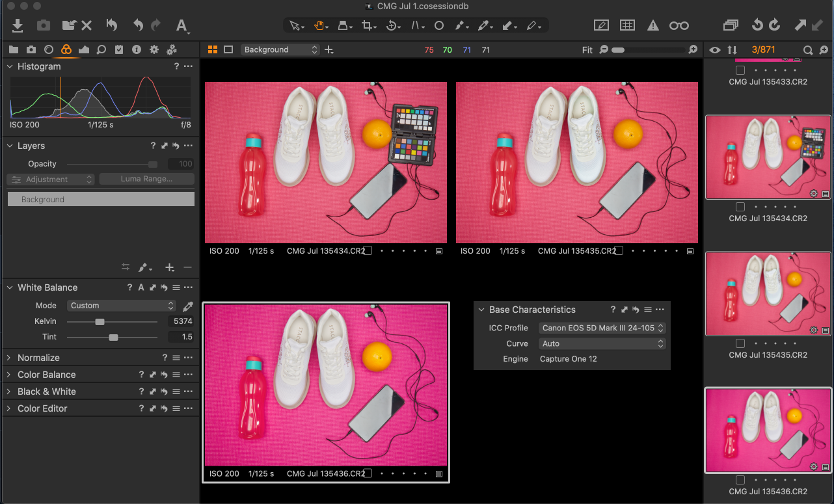Open the White Balance Mode dropdown
This screenshot has width=834, height=504.
click(x=122, y=306)
